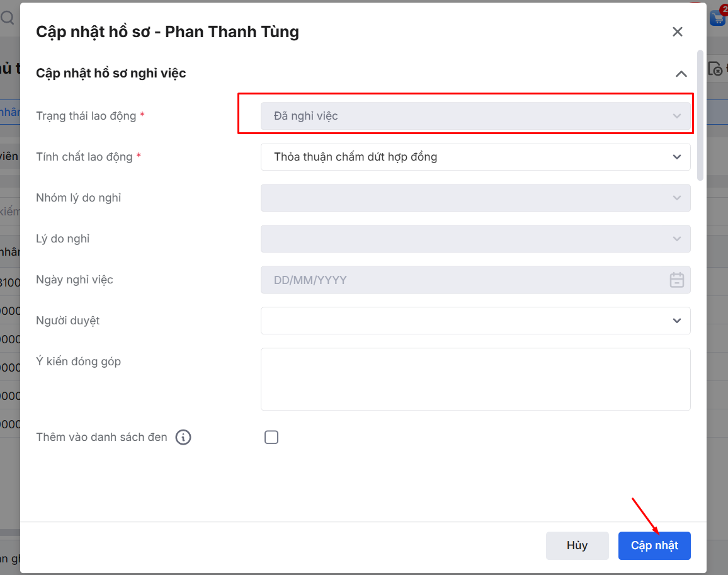This screenshot has width=728, height=575.
Task: Close the Cập nhật hồ sơ dialog
Action: (678, 31)
